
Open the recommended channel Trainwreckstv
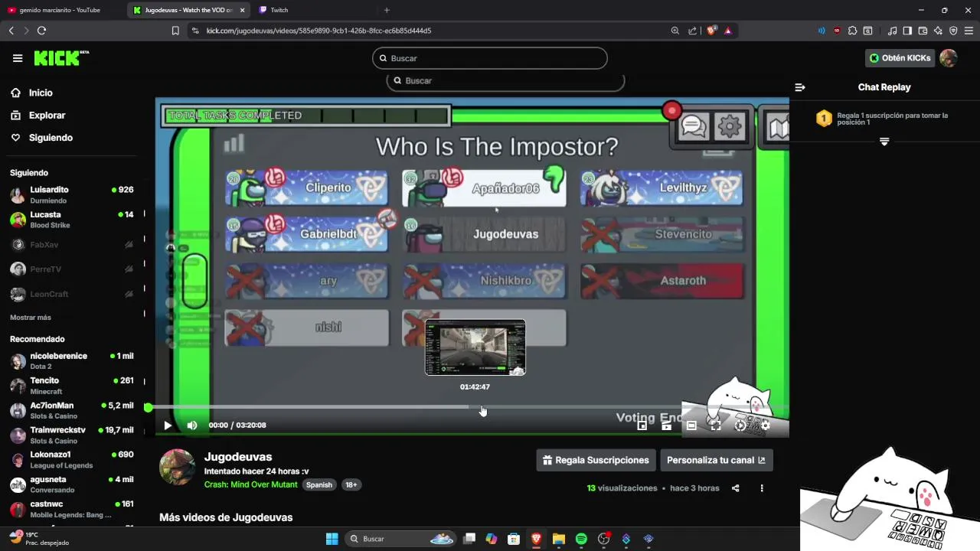click(72, 435)
